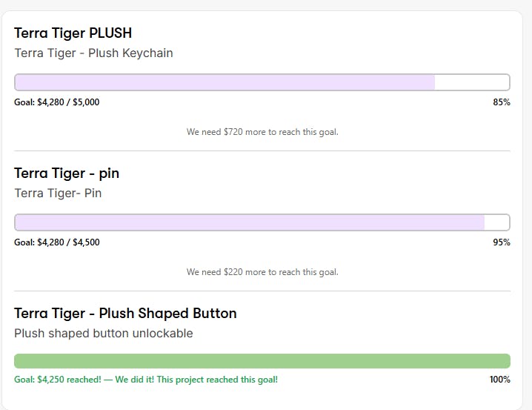The width and height of the screenshot is (532, 410).
Task: Click the 85% progress label
Action: tap(501, 102)
